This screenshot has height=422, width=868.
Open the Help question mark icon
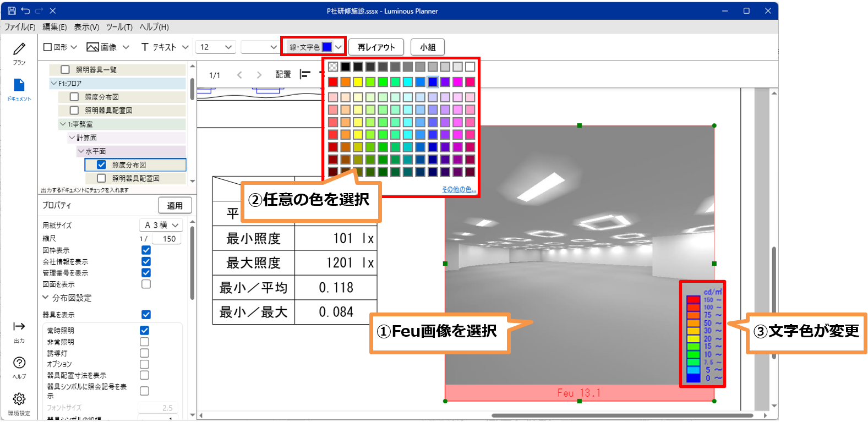19,363
